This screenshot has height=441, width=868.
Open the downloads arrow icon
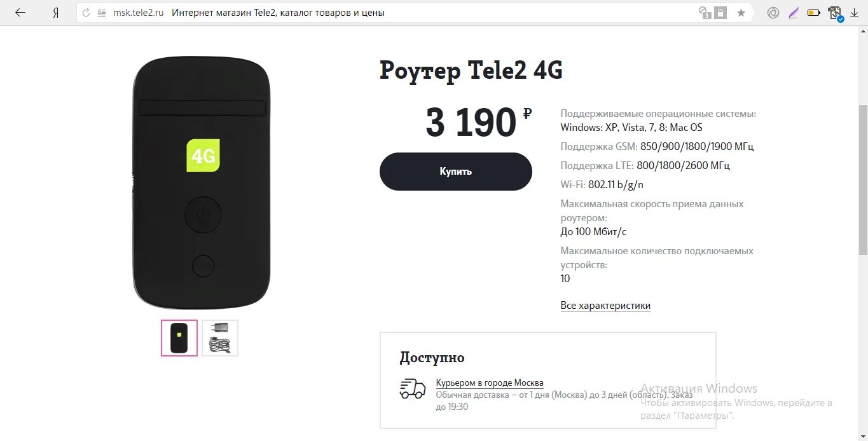point(854,13)
